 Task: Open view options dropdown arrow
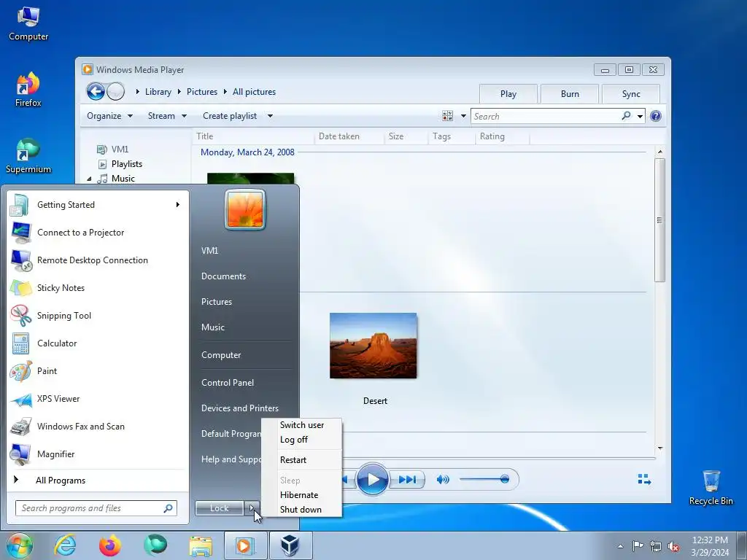463,116
